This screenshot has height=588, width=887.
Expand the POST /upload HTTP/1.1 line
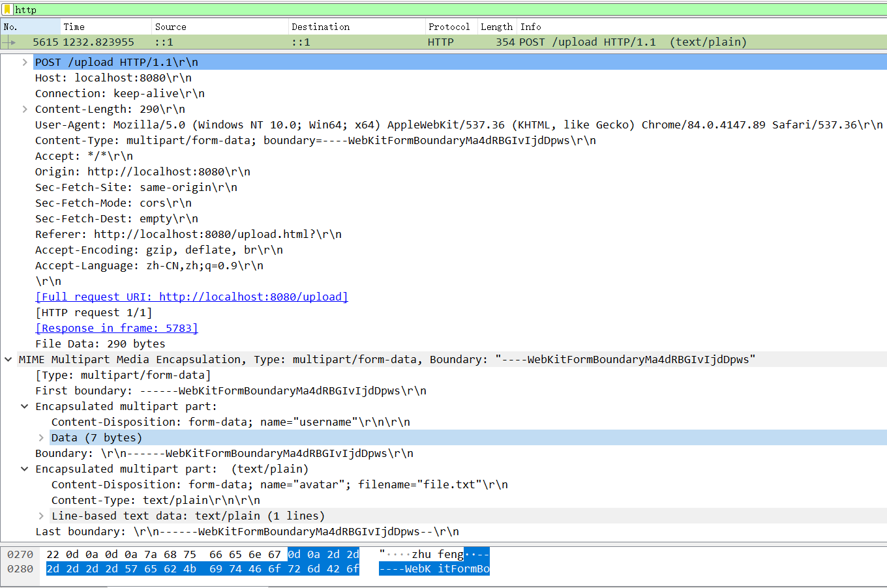[x=25, y=63]
